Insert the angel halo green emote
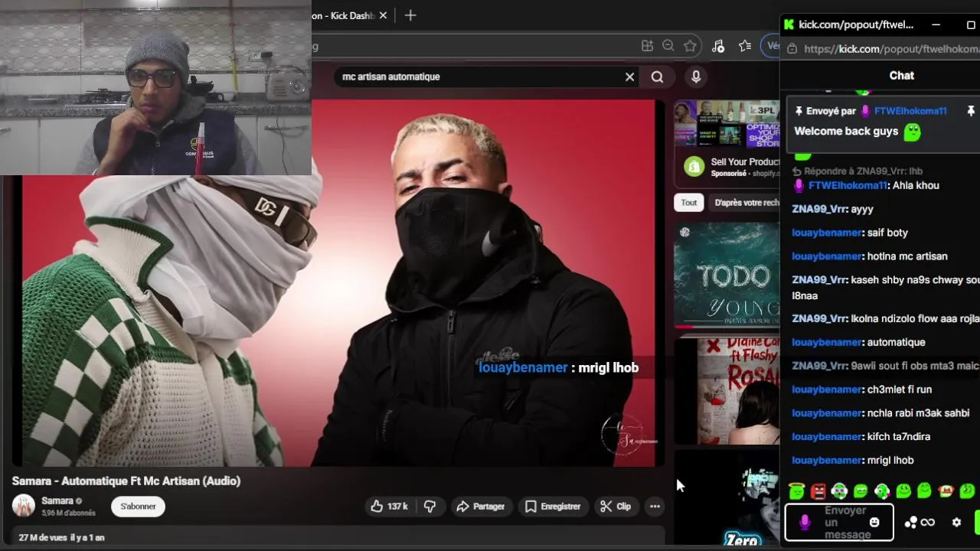This screenshot has height=551, width=980. point(797,491)
